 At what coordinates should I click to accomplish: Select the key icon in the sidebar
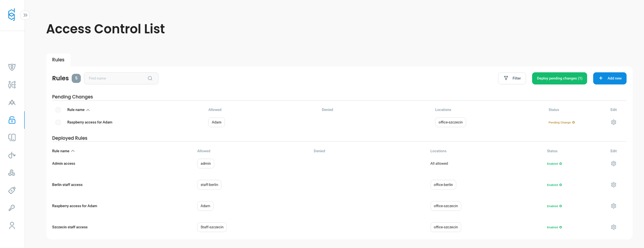point(12,207)
